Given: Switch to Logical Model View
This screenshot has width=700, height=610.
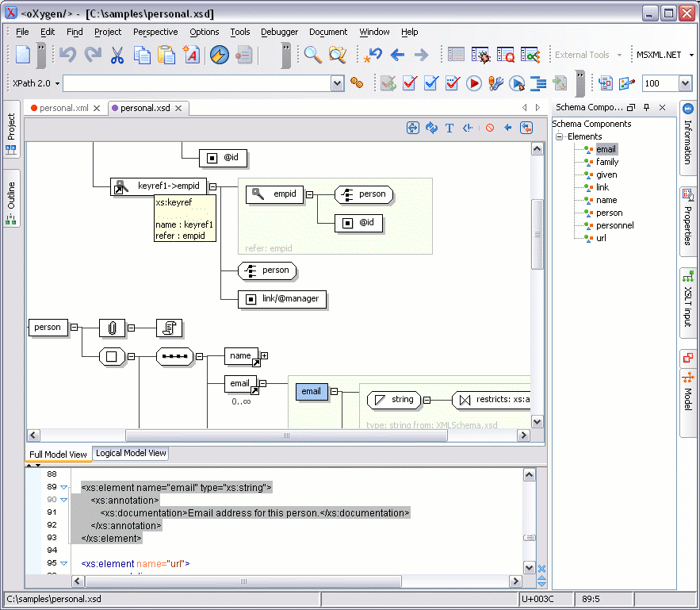Looking at the screenshot, I should coord(131,453).
